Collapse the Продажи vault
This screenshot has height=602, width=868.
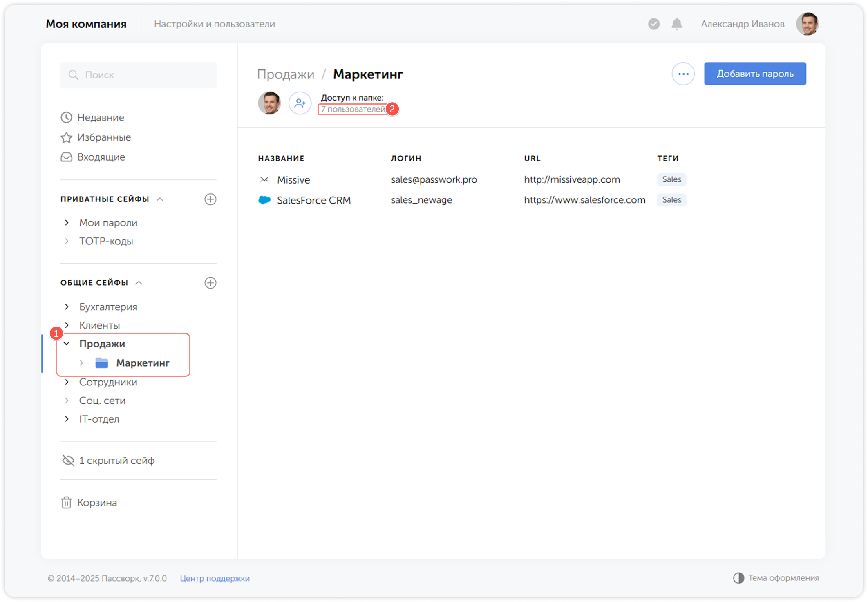pyautogui.click(x=67, y=344)
